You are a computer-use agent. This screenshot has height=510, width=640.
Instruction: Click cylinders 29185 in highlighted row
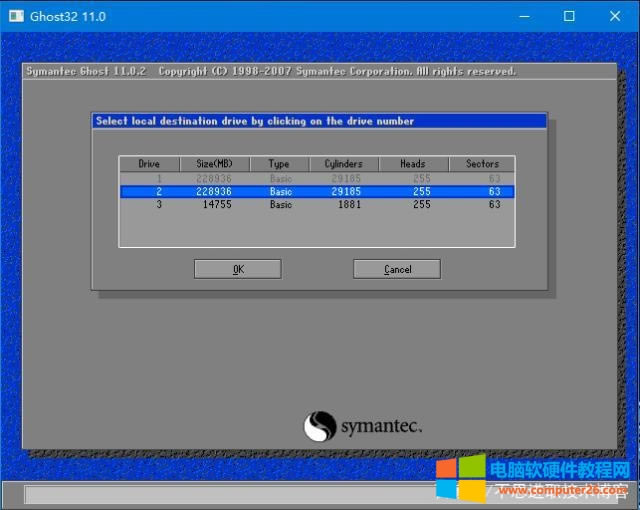click(x=346, y=191)
